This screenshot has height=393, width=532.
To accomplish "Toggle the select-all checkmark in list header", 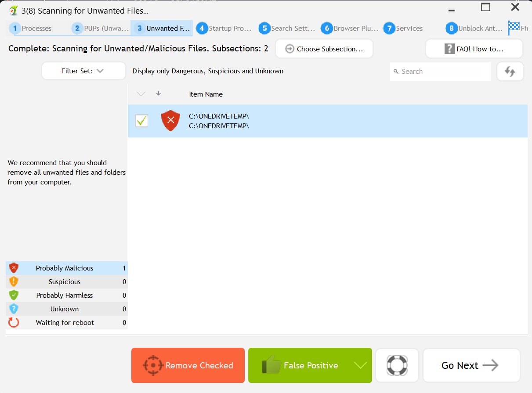I will click(141, 94).
